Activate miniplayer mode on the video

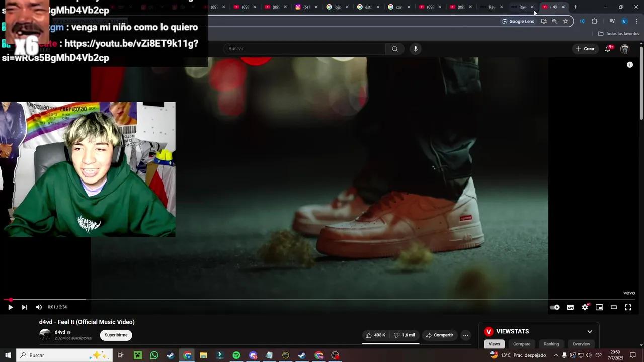pos(599,307)
